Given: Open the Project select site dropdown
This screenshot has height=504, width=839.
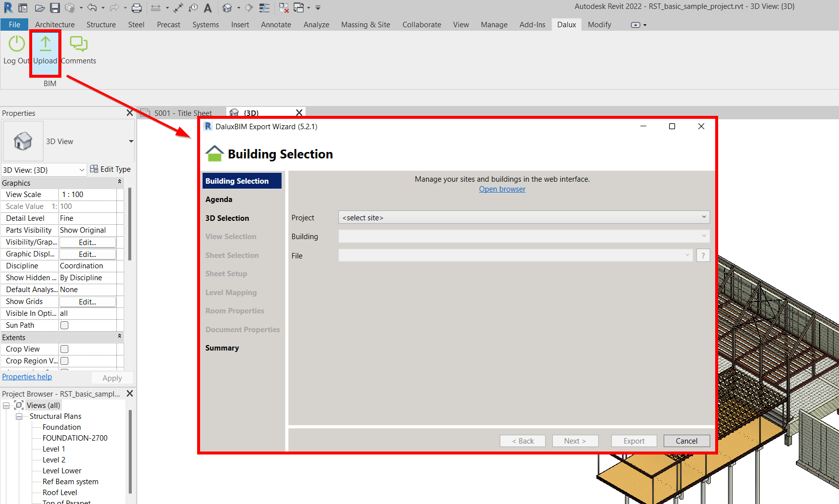Looking at the screenshot, I should click(x=704, y=217).
